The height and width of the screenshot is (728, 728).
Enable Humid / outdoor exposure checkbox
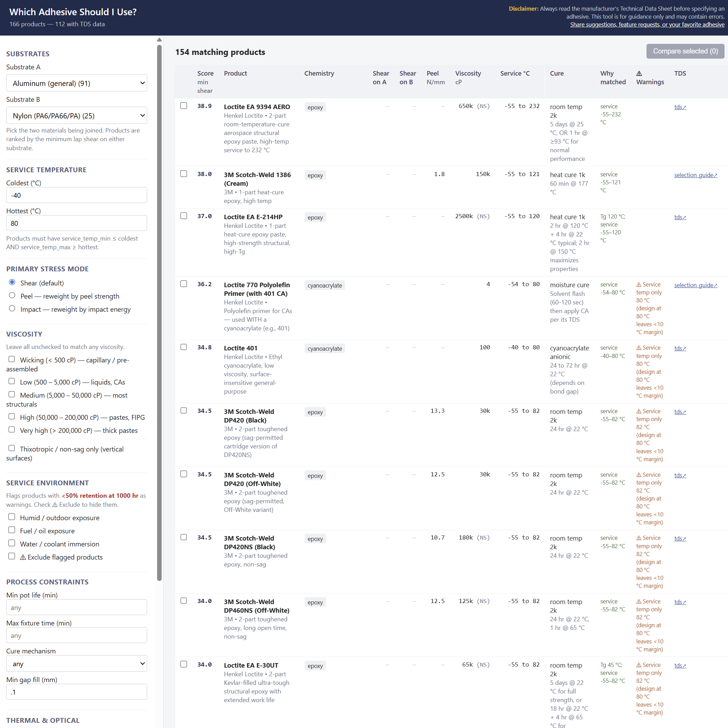12,517
